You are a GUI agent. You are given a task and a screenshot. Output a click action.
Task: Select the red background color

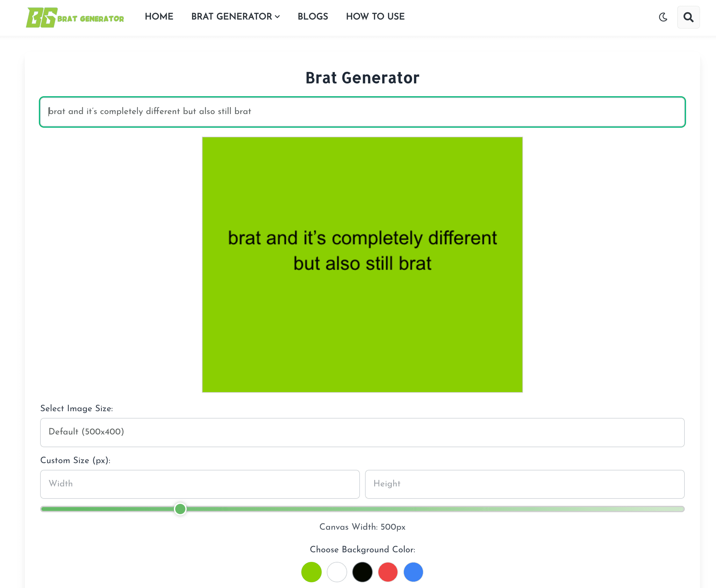[388, 572]
